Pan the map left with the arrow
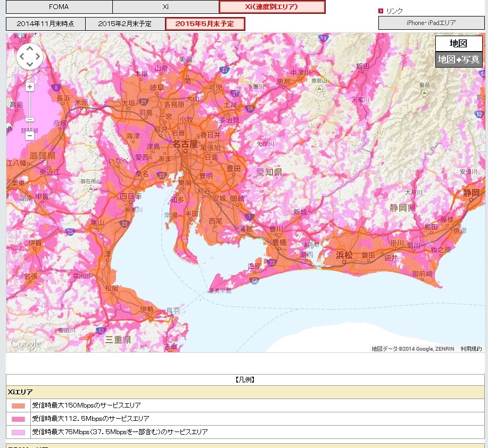Screen dimensions: 488x448 [x=21, y=56]
